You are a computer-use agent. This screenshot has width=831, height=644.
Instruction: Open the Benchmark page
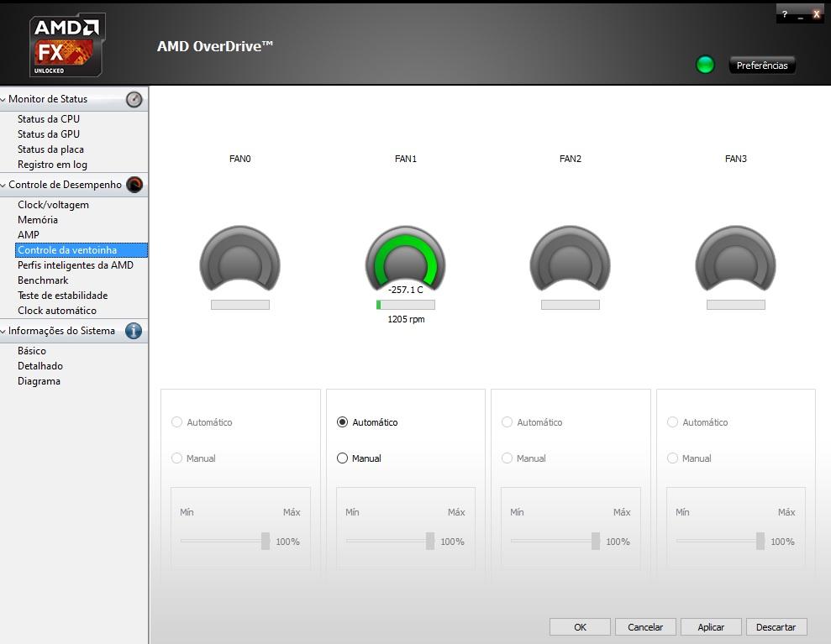click(x=43, y=280)
